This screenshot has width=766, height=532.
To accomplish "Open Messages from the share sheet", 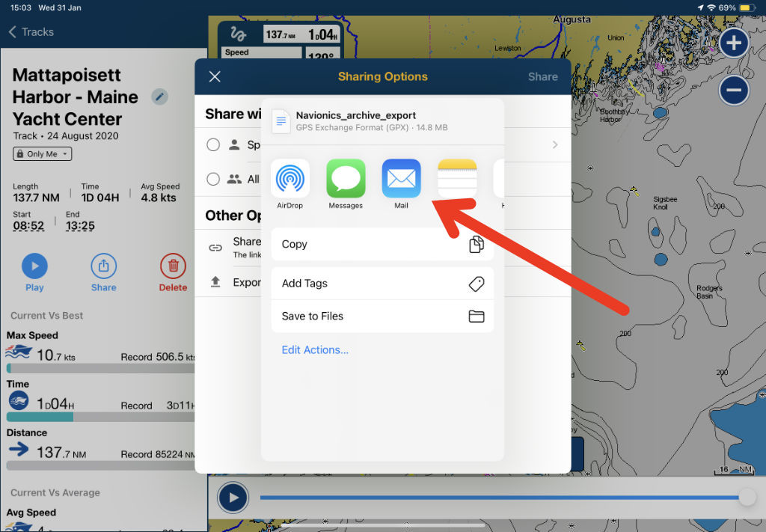I will [x=346, y=178].
